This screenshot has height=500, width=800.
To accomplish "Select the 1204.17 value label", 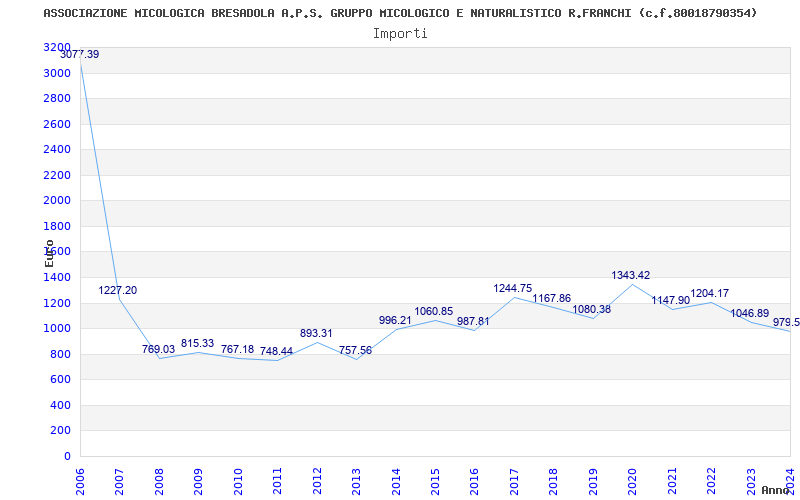I will [710, 293].
